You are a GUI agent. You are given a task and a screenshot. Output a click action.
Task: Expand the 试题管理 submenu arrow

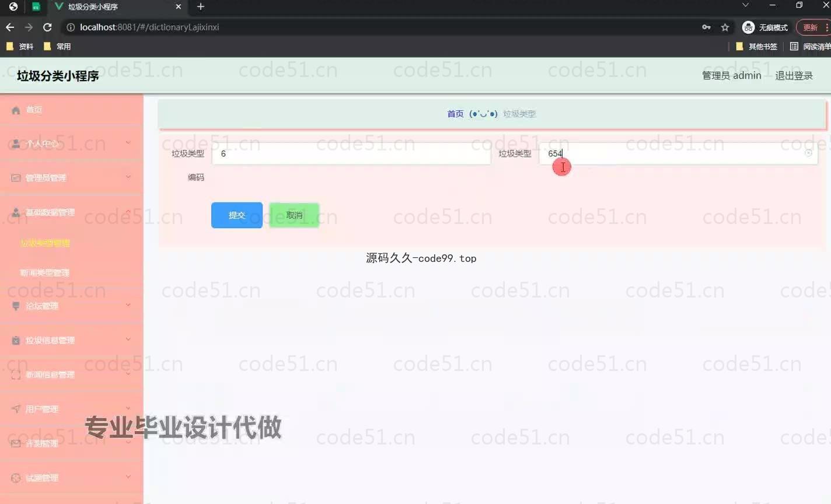click(128, 477)
